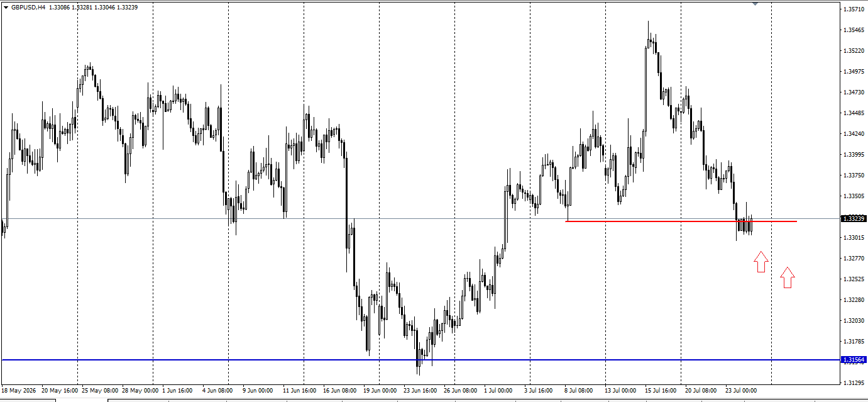Click the 1.32525 price scale label
The height and width of the screenshot is (402, 868).
[x=854, y=279]
